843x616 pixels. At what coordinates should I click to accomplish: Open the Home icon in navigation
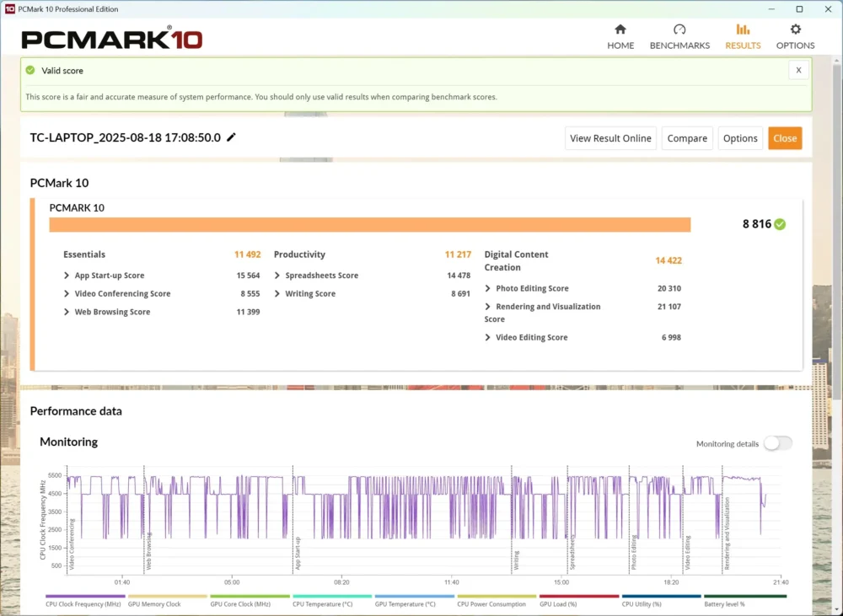tap(620, 29)
